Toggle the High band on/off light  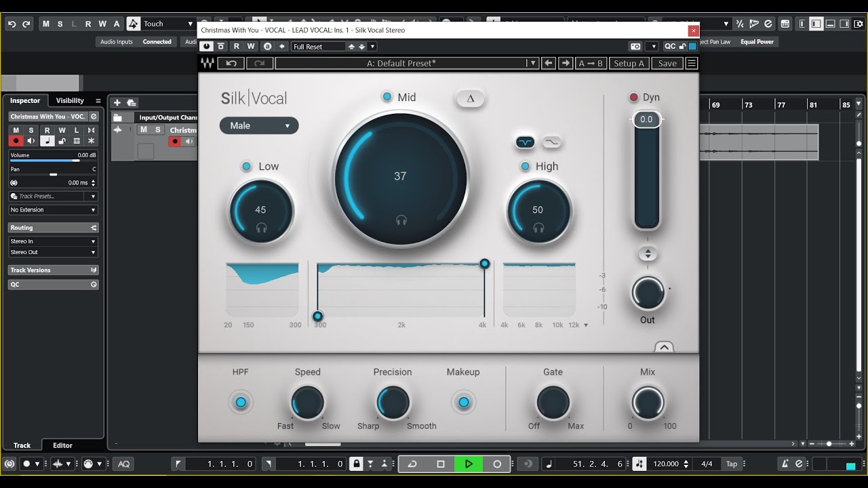525,167
